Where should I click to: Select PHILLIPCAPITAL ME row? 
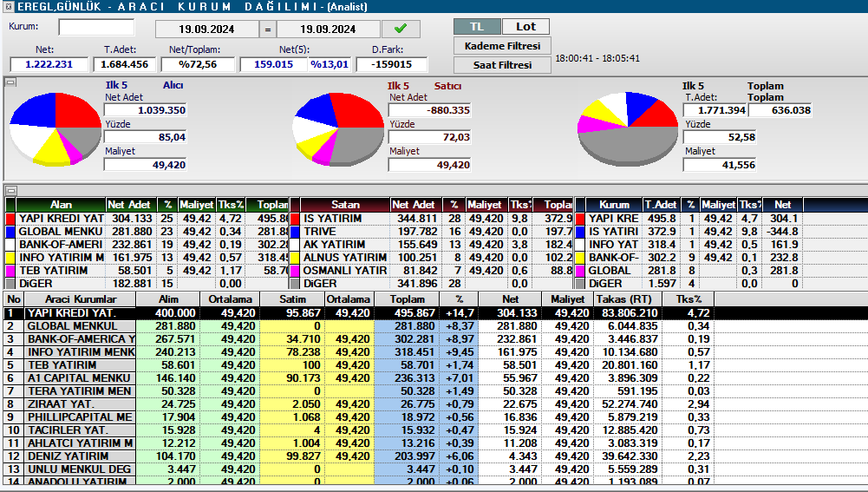pos(435,417)
